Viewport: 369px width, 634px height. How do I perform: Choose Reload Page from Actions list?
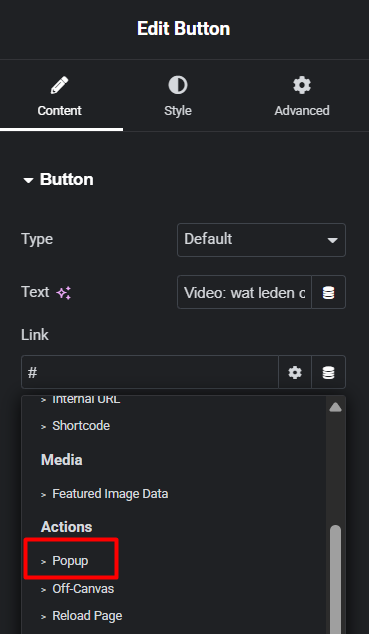pos(87,616)
